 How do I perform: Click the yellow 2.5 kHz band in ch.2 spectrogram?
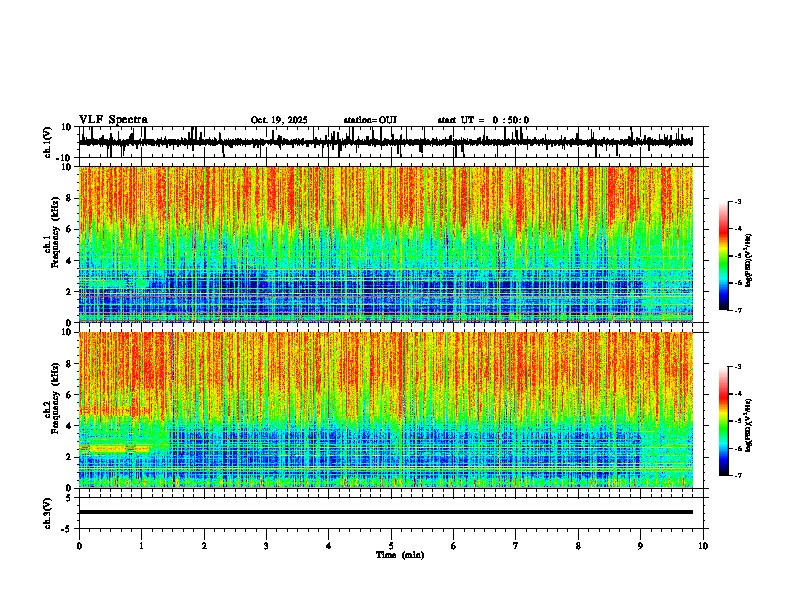coord(115,448)
